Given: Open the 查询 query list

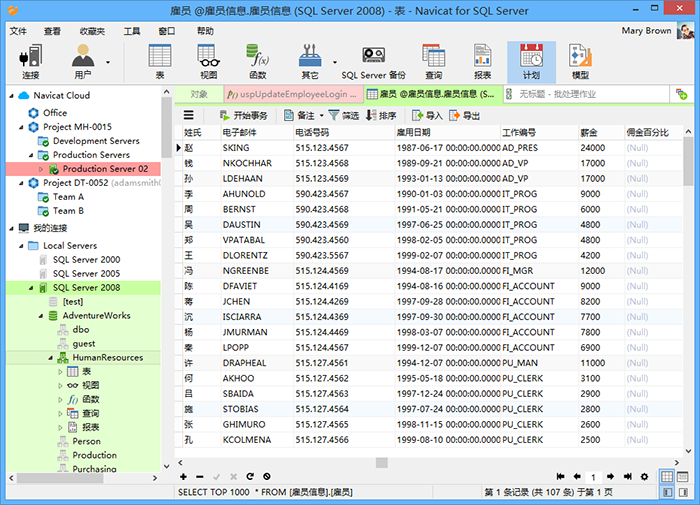Looking at the screenshot, I should click(433, 62).
